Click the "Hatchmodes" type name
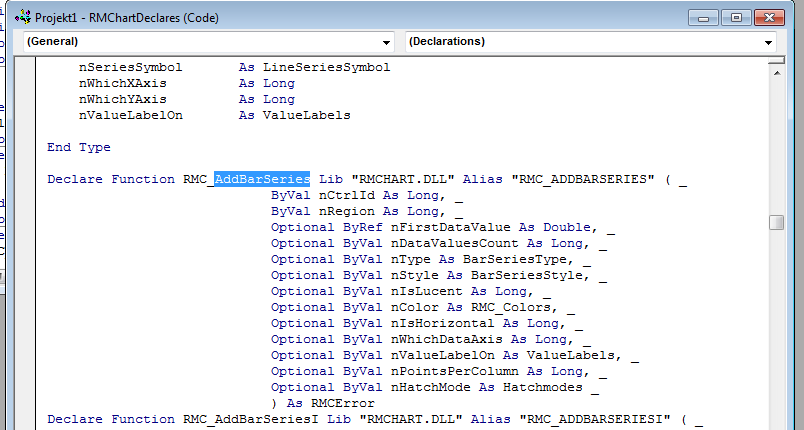 (x=543, y=387)
